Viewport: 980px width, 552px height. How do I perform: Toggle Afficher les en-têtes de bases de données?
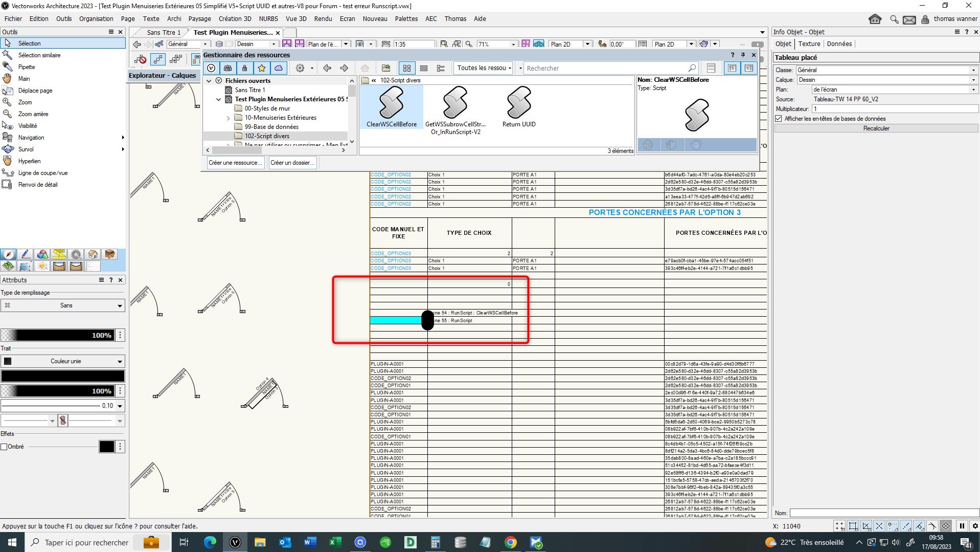pyautogui.click(x=779, y=119)
